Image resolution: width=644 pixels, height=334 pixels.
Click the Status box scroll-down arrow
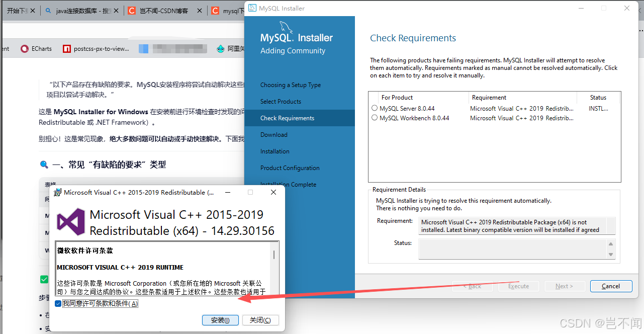pos(611,255)
